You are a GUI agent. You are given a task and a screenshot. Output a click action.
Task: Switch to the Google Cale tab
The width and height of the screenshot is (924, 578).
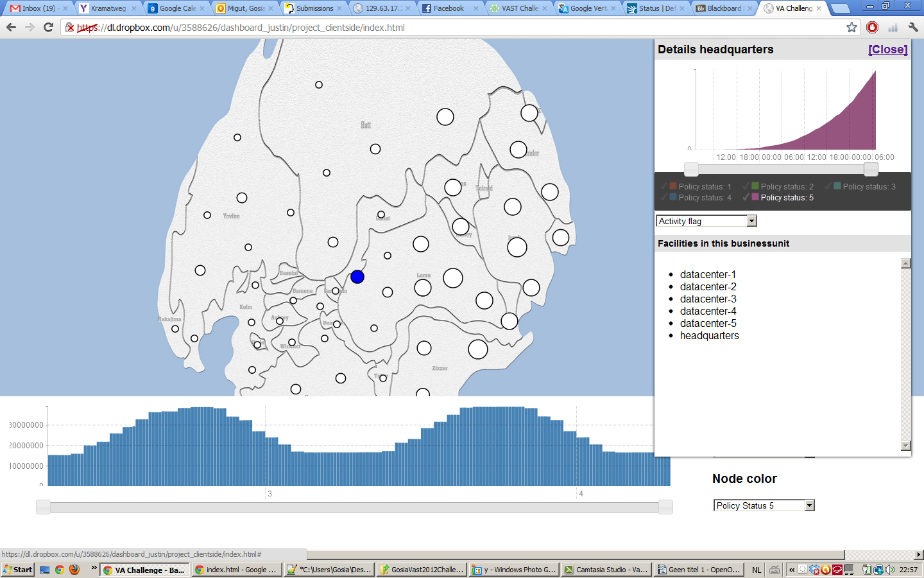pyautogui.click(x=177, y=8)
